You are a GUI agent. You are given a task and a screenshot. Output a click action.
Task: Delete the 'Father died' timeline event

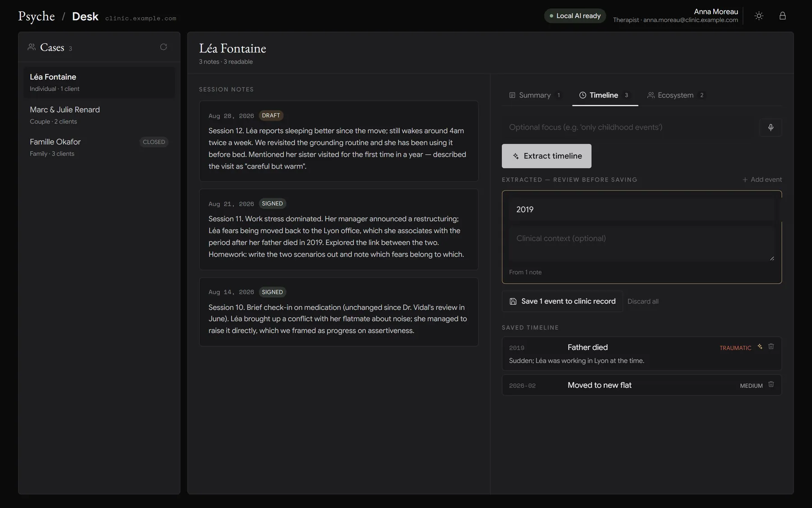point(771,346)
